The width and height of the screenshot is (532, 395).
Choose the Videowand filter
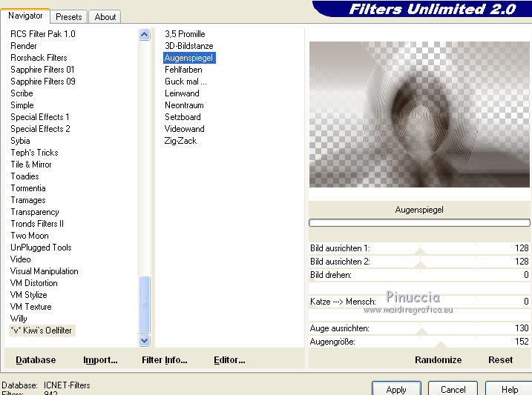[185, 129]
